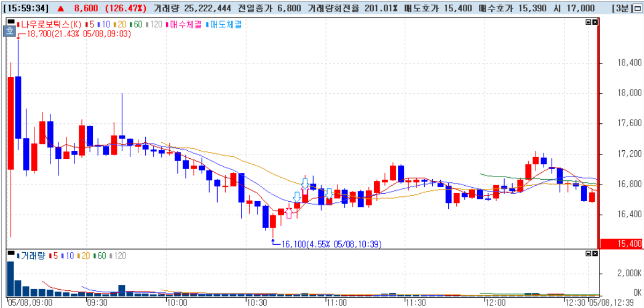
Task: Toggle the 20-period volume average legend
Action: tap(83, 256)
